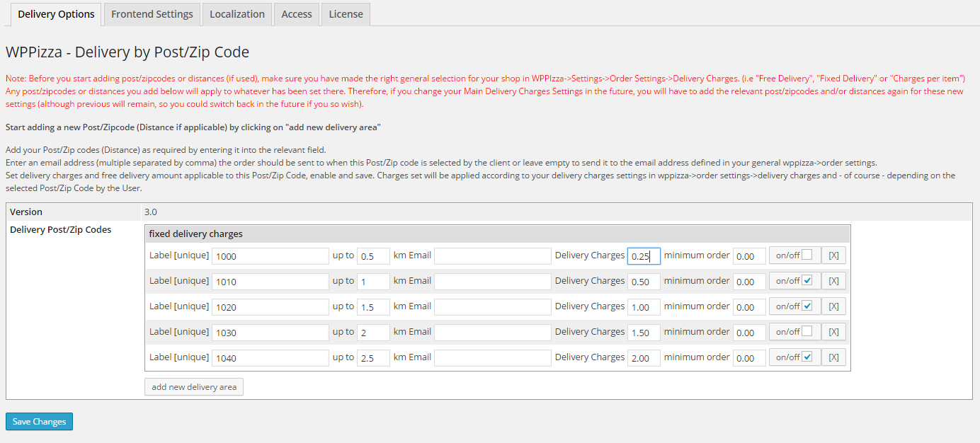This screenshot has width=980, height=443.
Task: Focus the Email field for label 1010
Action: (x=493, y=282)
